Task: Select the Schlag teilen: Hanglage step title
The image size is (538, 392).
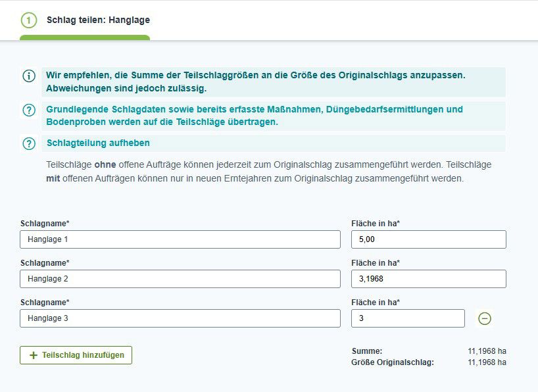Action: tap(98, 20)
